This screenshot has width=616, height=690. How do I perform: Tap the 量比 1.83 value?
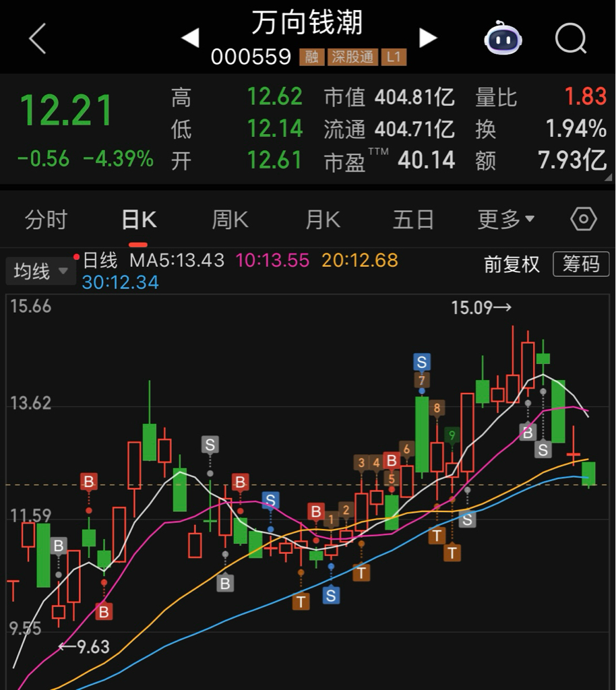(585, 96)
